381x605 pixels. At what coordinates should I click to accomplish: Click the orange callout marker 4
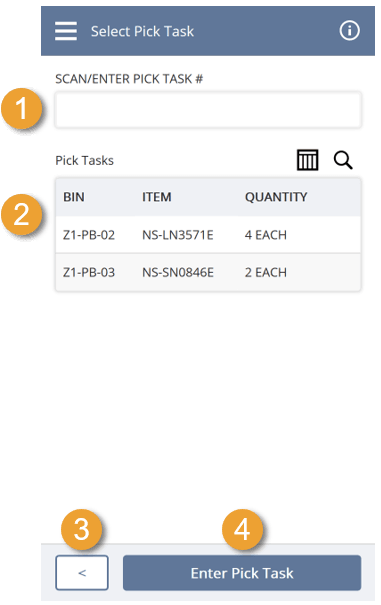(x=242, y=529)
